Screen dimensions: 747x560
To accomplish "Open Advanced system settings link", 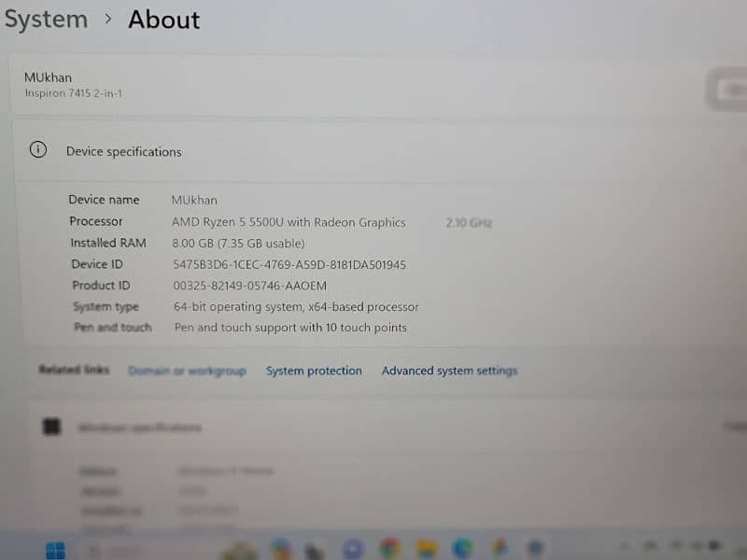I will pyautogui.click(x=449, y=371).
